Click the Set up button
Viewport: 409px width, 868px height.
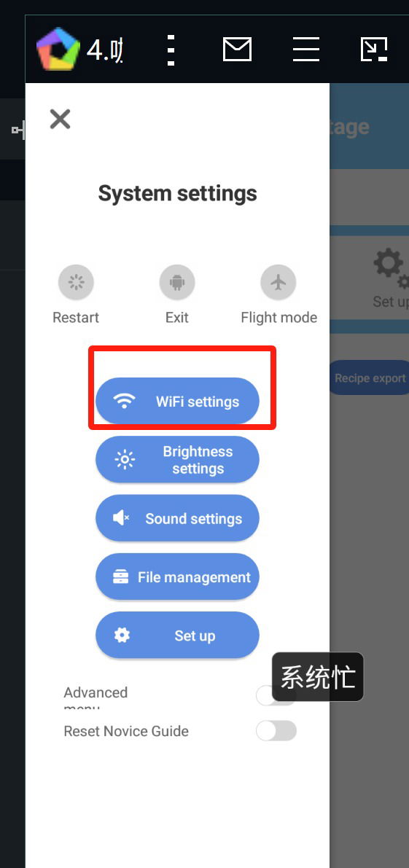[x=177, y=636]
